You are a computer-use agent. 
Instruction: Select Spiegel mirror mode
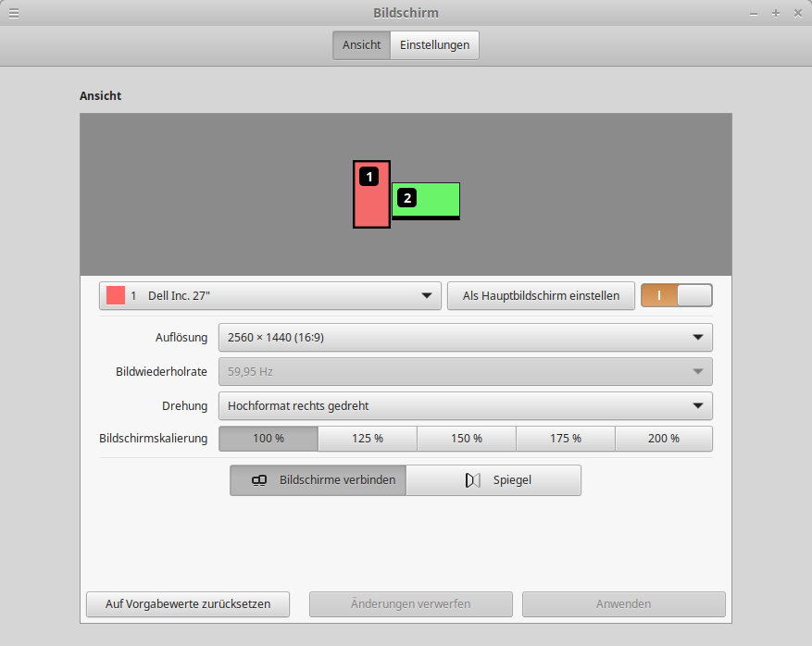(493, 480)
